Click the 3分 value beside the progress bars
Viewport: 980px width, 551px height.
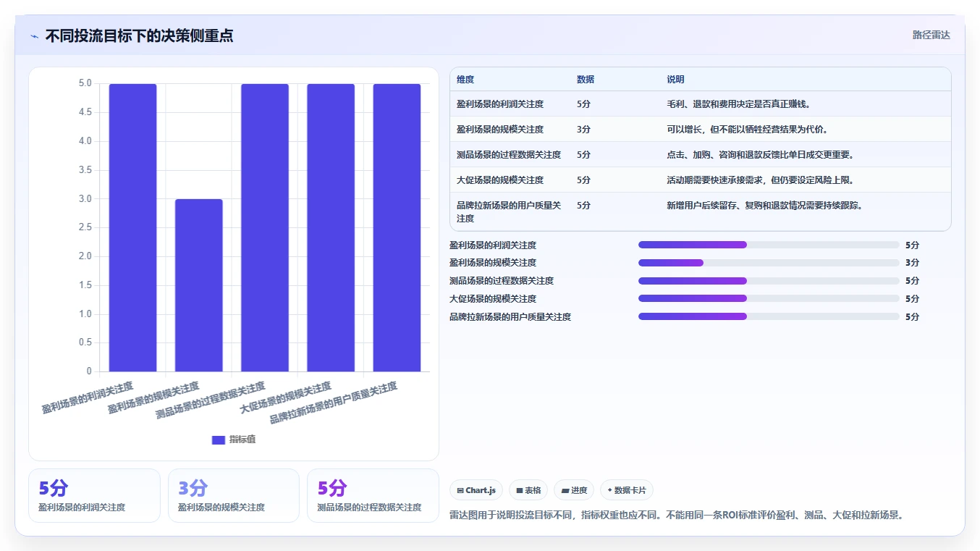tap(912, 263)
